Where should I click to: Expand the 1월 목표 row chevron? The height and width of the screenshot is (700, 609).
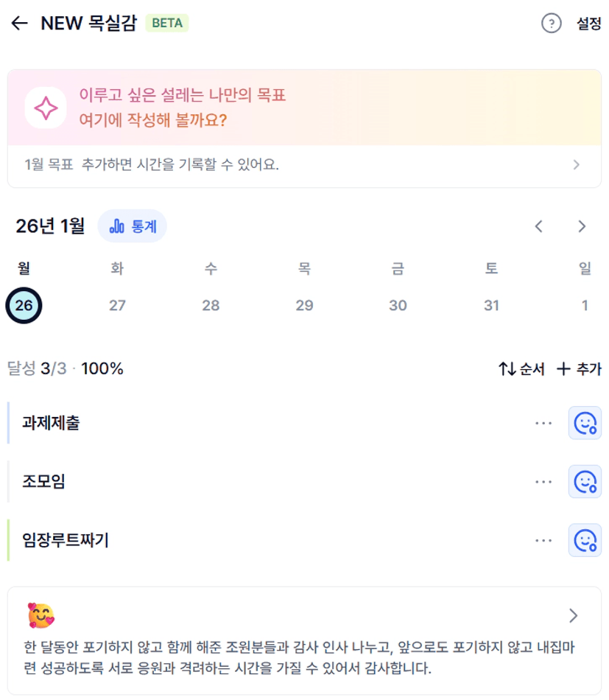pos(577,165)
